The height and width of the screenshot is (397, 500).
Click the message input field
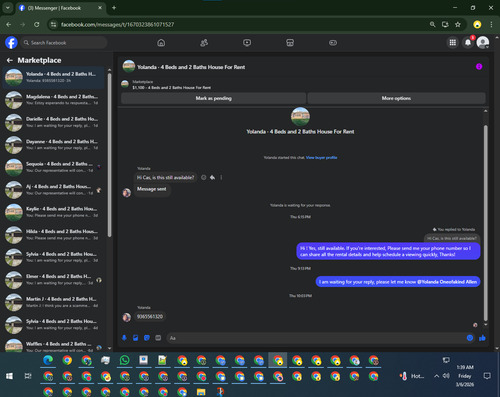pos(317,338)
